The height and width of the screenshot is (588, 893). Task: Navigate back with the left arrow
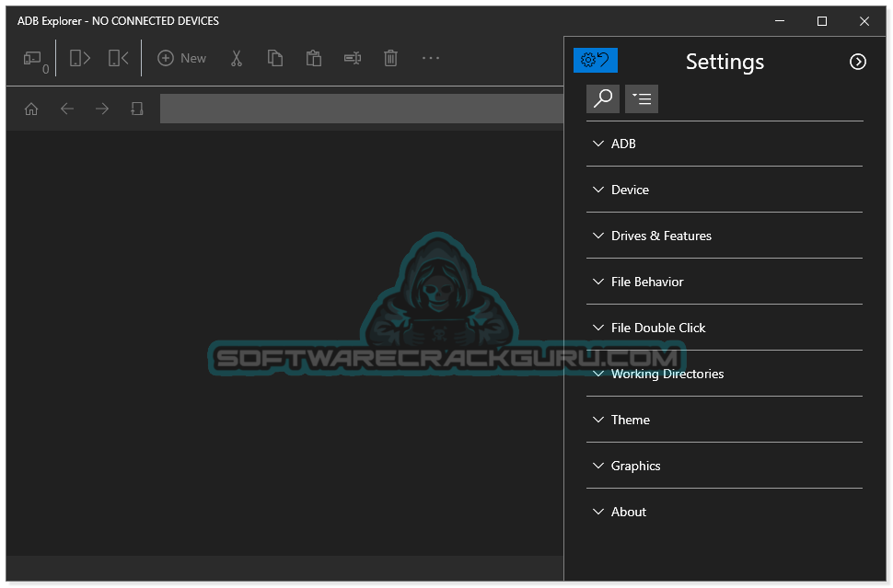[x=67, y=109]
